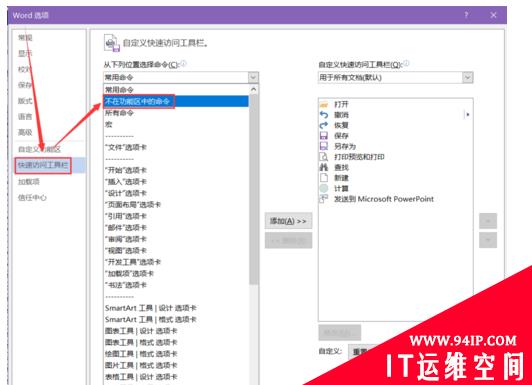
Task: Click the Find (查找) binoculars icon
Action: click(x=324, y=167)
